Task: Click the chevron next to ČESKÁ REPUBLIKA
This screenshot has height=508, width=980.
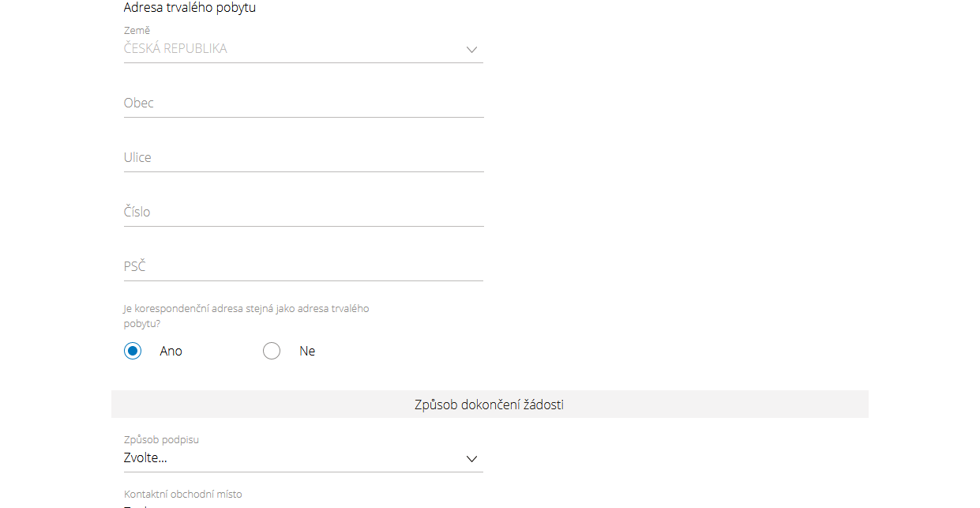Action: pos(471,49)
